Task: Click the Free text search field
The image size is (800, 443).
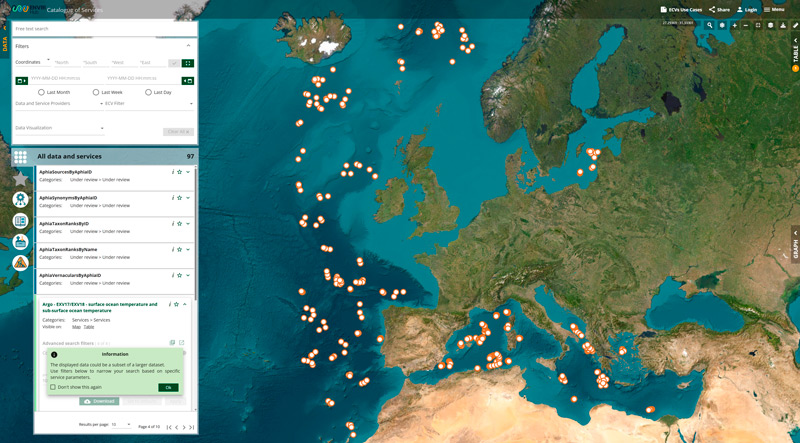Action: (x=105, y=29)
